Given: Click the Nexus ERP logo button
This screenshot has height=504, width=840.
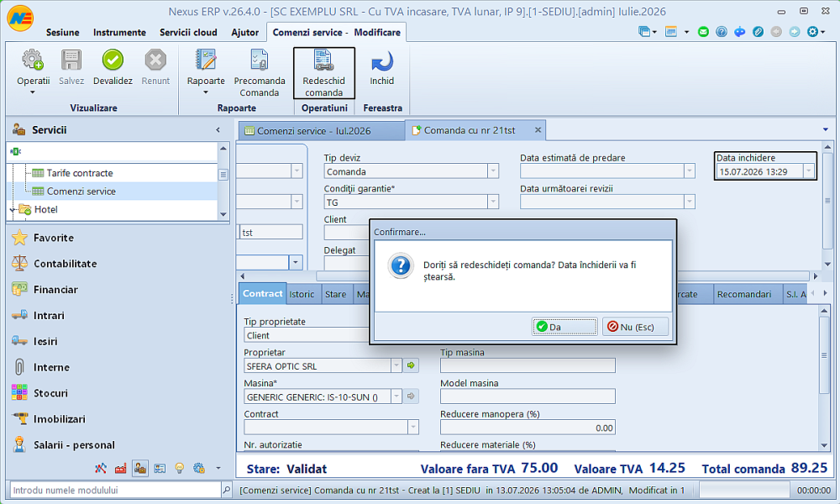Looking at the screenshot, I should point(20,18).
